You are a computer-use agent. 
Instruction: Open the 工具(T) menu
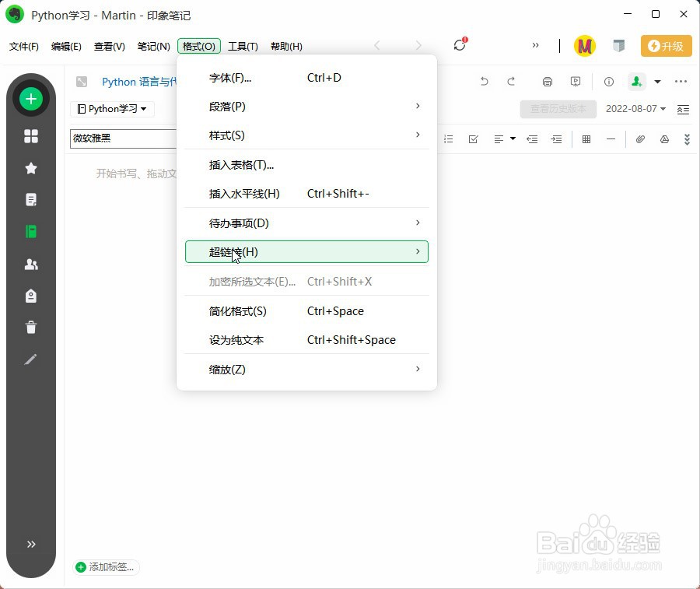243,47
